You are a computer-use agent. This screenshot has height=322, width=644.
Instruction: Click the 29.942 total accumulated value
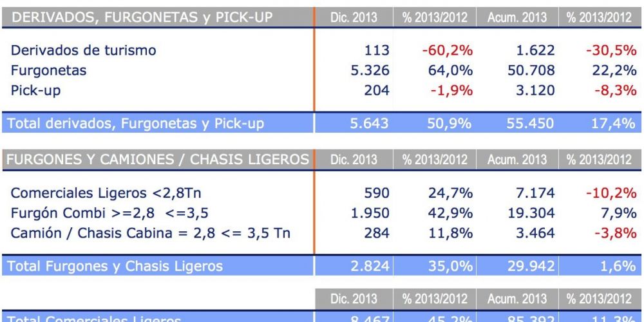pyautogui.click(x=531, y=265)
